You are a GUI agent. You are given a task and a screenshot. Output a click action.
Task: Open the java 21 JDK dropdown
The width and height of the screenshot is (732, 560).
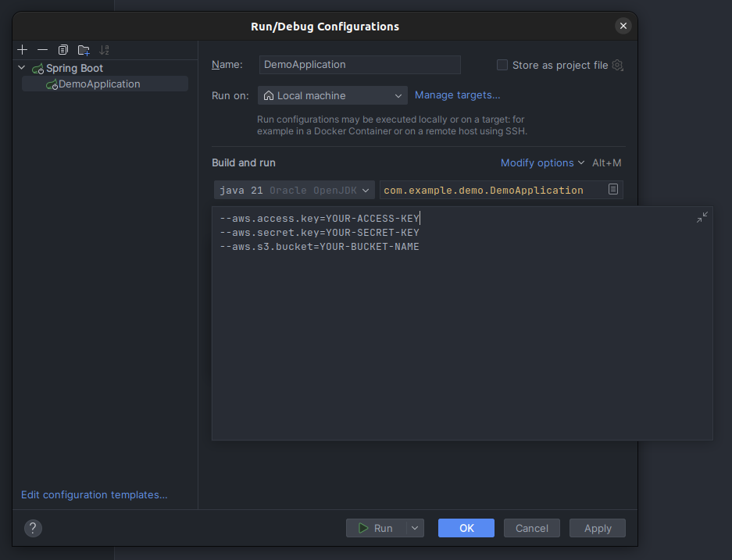[x=294, y=190]
